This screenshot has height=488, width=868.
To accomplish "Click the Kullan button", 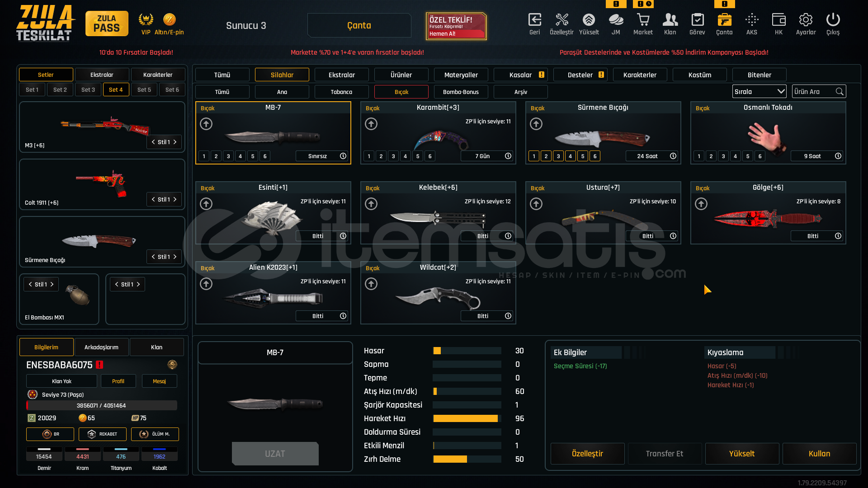I will tap(819, 454).
